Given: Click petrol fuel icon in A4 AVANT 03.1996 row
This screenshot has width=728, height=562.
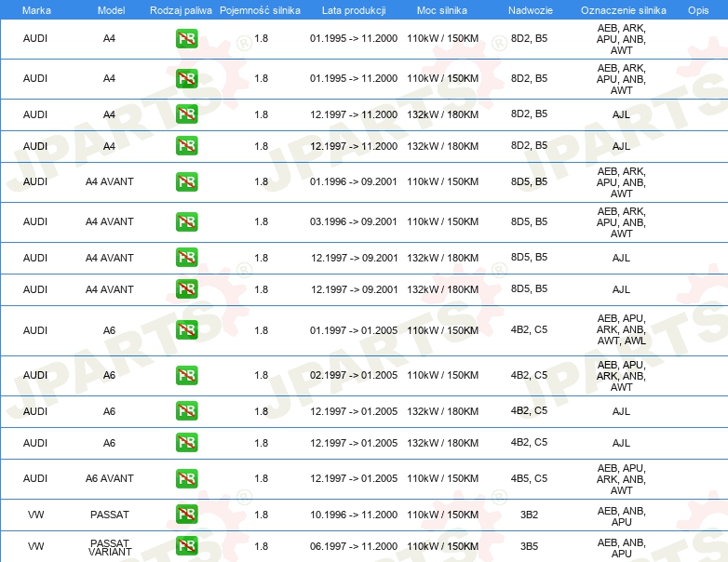Looking at the screenshot, I should 186,221.
